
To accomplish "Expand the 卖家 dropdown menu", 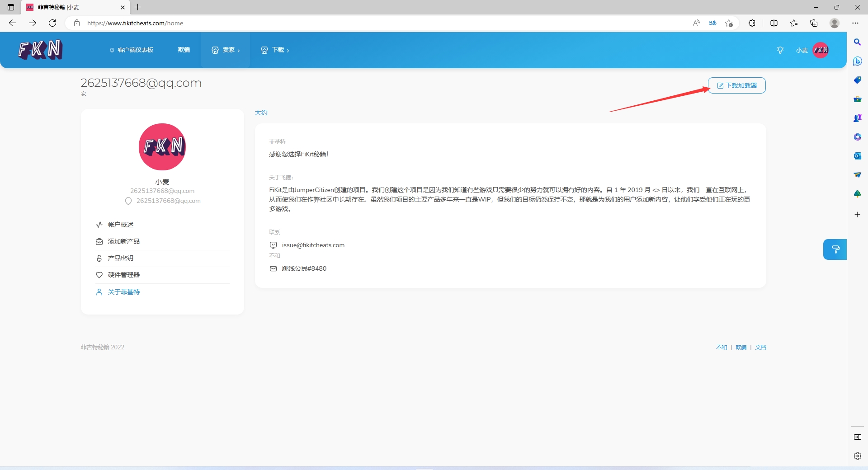I will point(226,50).
